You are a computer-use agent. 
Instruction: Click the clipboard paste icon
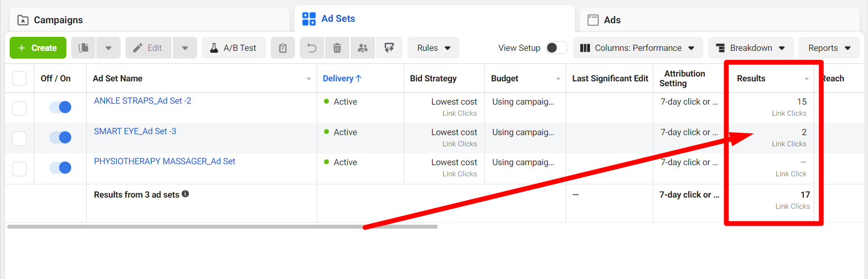283,48
